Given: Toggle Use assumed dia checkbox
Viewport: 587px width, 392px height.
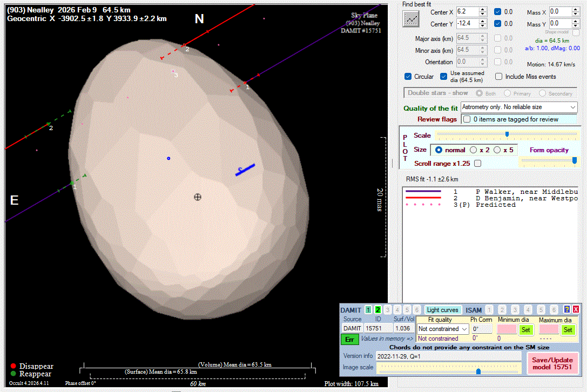Looking at the screenshot, I should pyautogui.click(x=444, y=77).
